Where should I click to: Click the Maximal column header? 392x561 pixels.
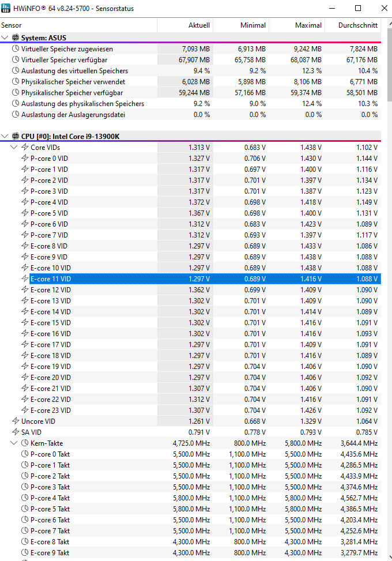[x=297, y=25]
